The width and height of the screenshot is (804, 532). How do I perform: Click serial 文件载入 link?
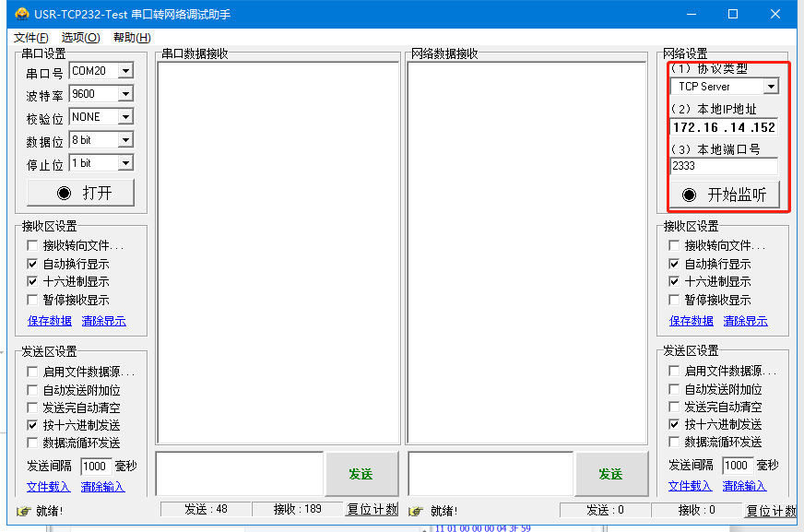pyautogui.click(x=48, y=487)
